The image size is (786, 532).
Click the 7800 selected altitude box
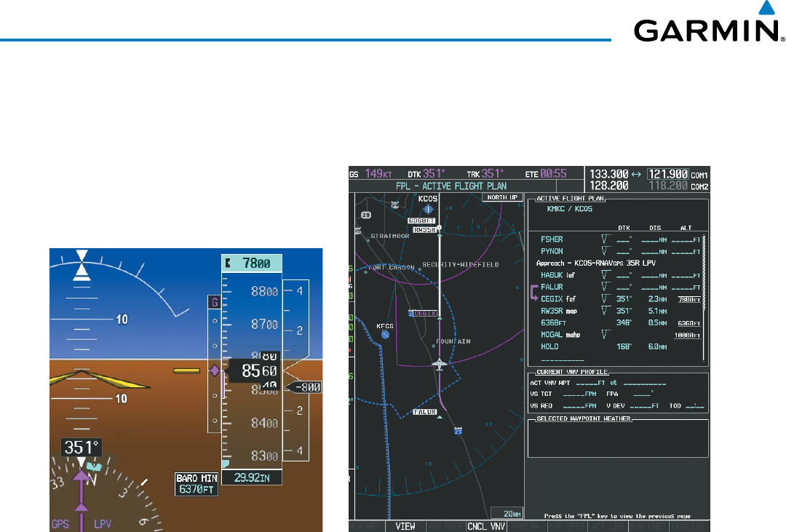252,263
